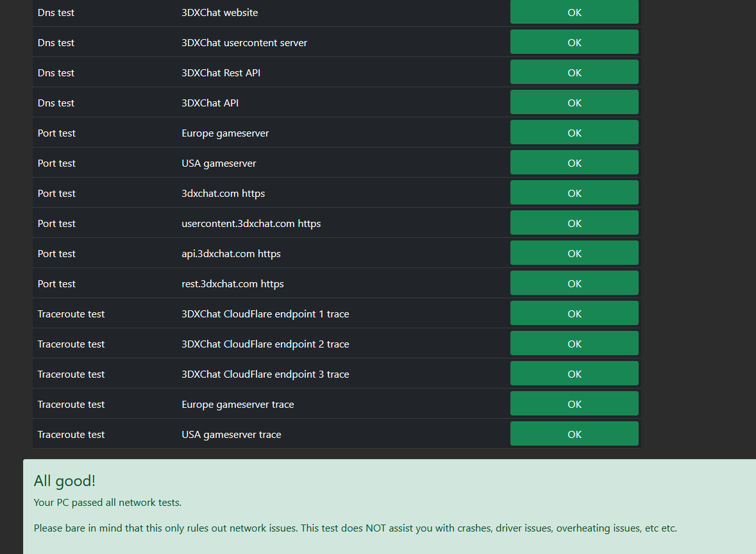The width and height of the screenshot is (756, 554).
Task: Click OK button for Europe gameserver port test
Action: pyautogui.click(x=575, y=133)
